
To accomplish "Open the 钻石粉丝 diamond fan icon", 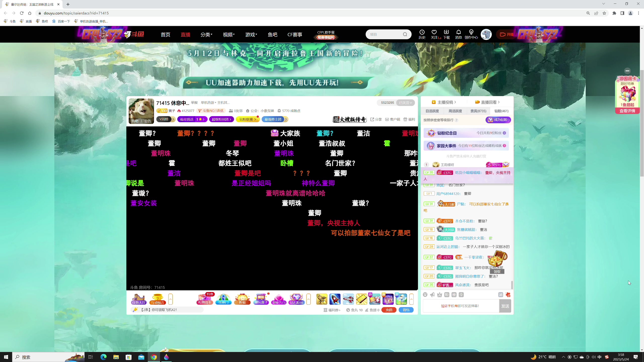I will pyautogui.click(x=297, y=299).
